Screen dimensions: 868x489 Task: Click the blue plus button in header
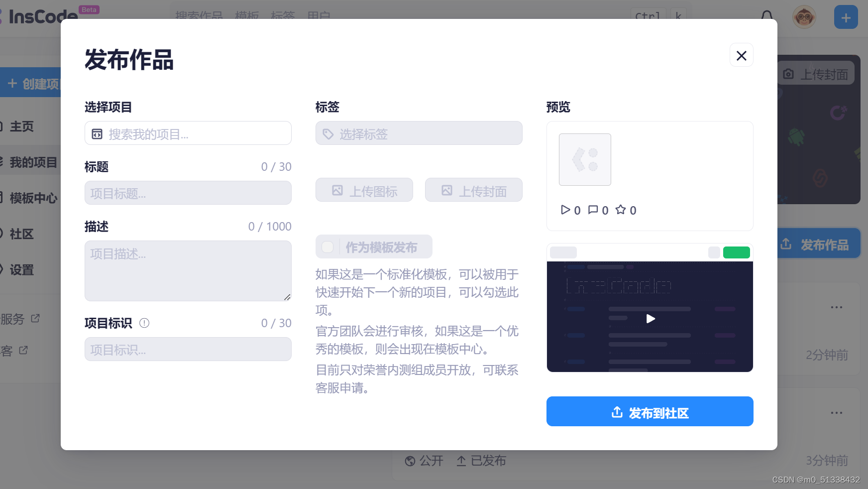tap(846, 17)
